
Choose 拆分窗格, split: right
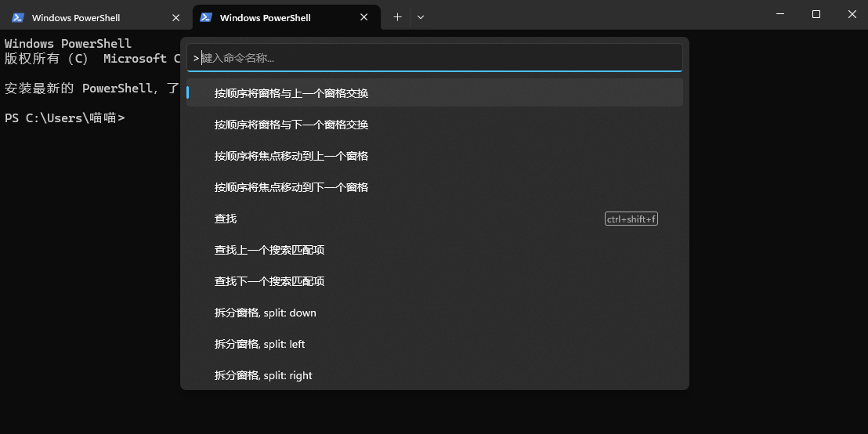pos(435,375)
